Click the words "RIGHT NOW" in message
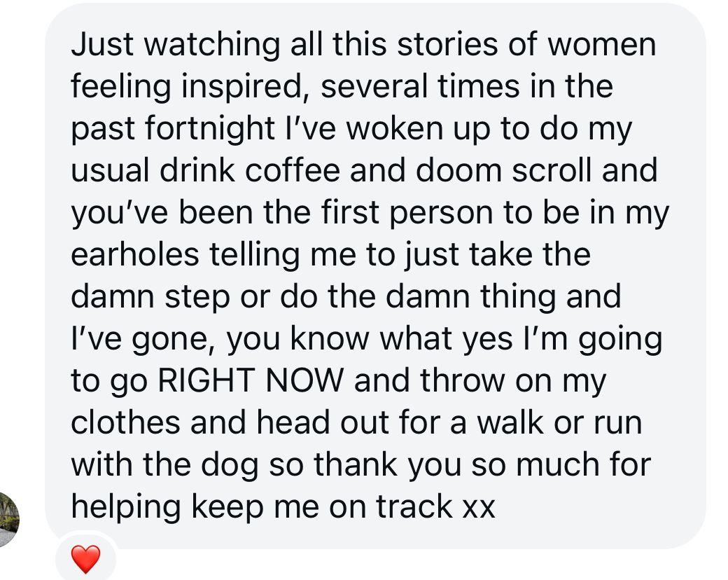 [x=251, y=381]
